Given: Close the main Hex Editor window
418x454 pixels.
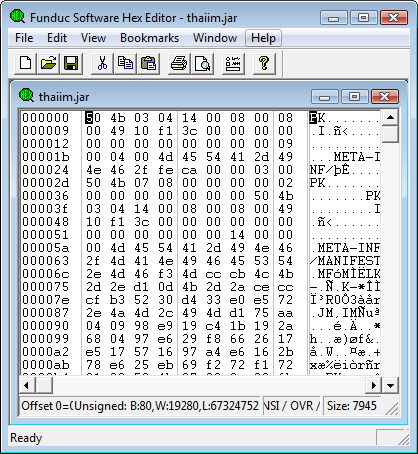Looking at the screenshot, I should [394, 18].
